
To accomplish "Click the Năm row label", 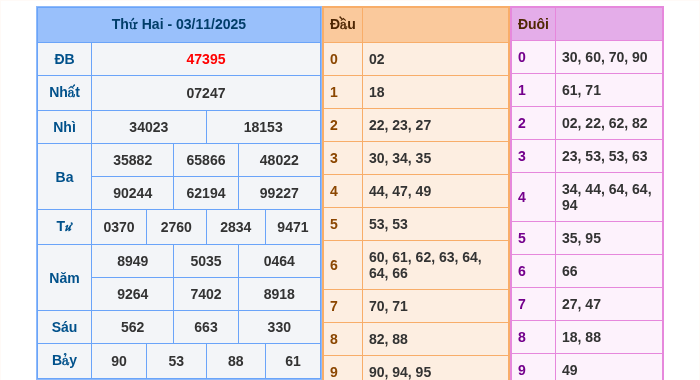I will (x=64, y=278).
